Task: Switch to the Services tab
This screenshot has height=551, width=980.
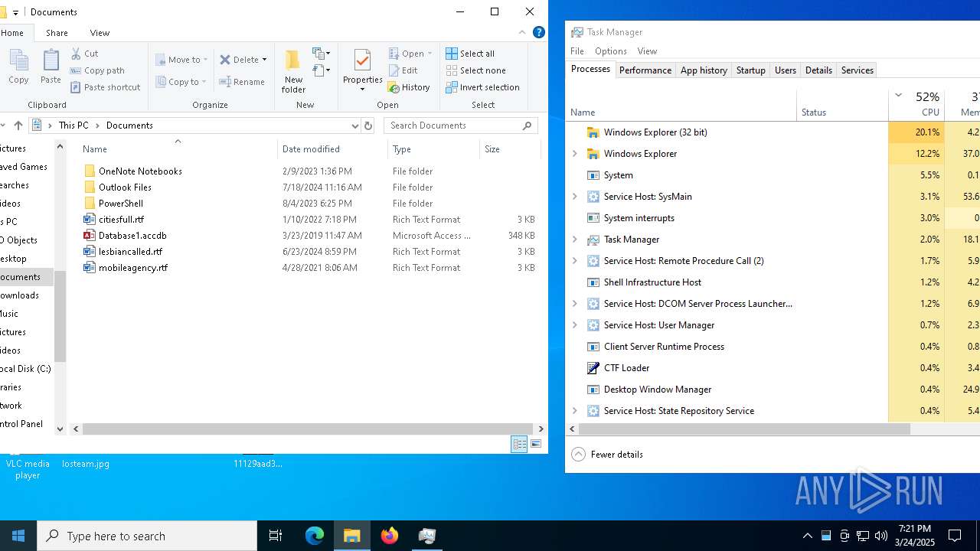Action: [x=857, y=70]
